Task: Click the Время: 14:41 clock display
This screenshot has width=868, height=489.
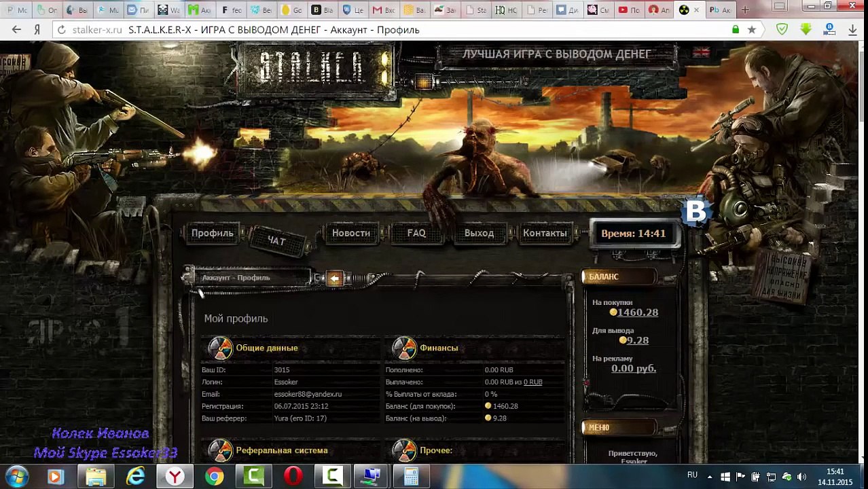Action: click(x=633, y=234)
